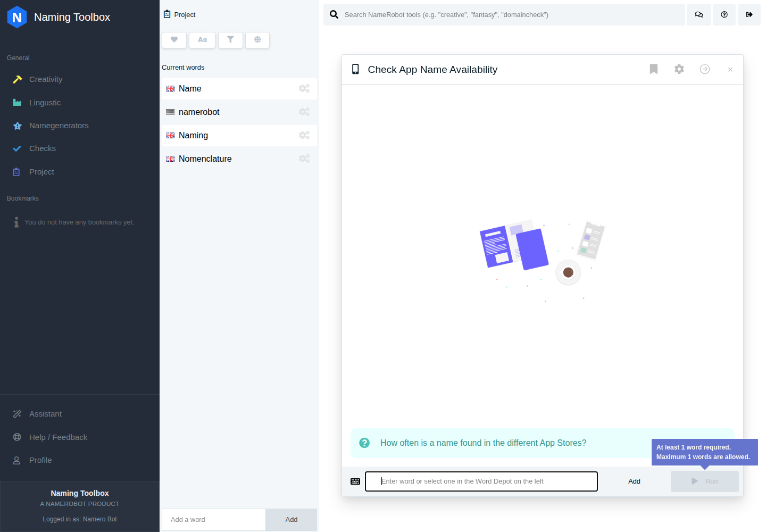Viewport: 766px width, 532px height.
Task: Click the 'Logged in as: Namero Bot' text
Action: pos(80,519)
